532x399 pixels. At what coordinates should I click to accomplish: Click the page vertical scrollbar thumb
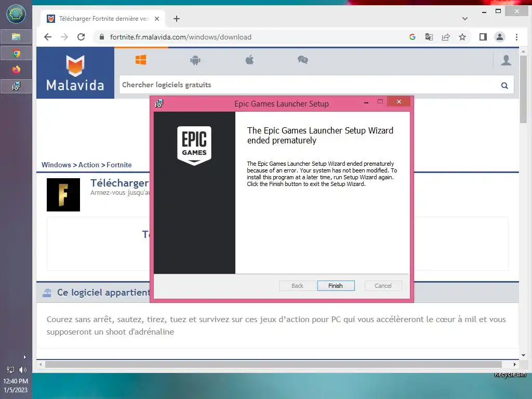coord(523,89)
